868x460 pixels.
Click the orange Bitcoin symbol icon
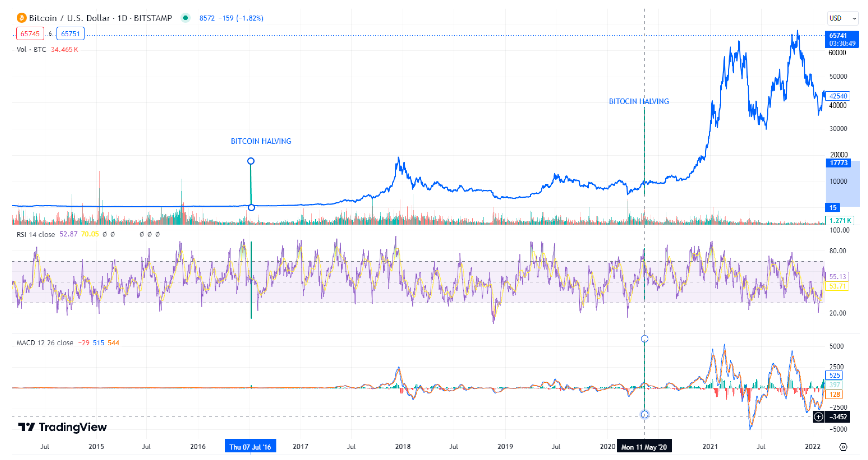click(x=22, y=18)
